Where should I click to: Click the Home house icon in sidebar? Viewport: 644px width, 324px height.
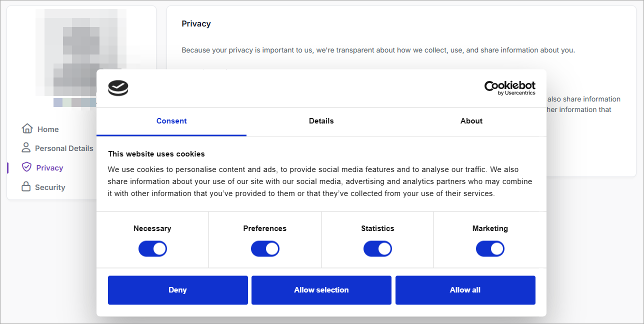[x=27, y=128]
